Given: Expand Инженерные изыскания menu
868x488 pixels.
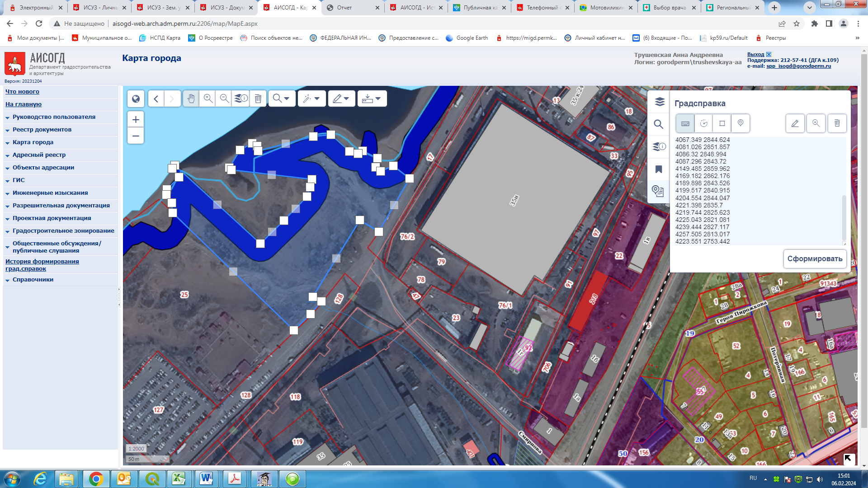Looking at the screenshot, I should 50,193.
